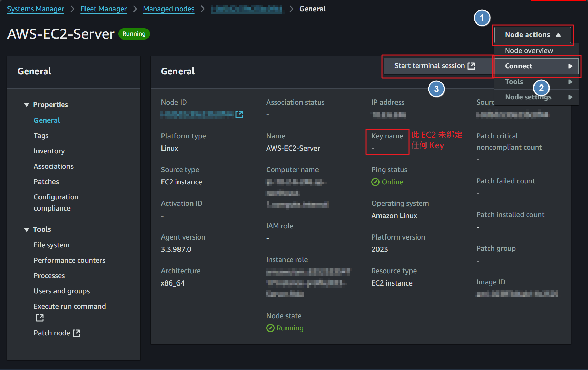Collapse the Properties section triangle
The image size is (588, 370).
(x=27, y=105)
